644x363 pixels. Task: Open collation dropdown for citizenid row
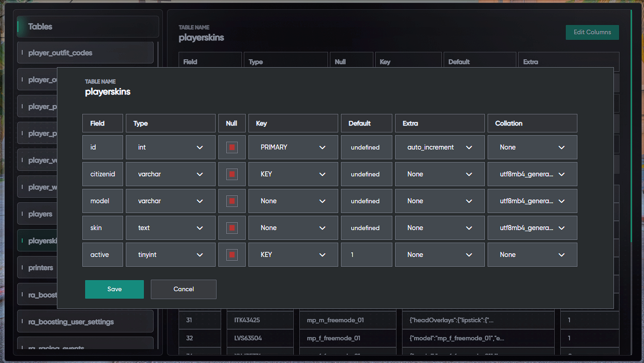[533, 174]
